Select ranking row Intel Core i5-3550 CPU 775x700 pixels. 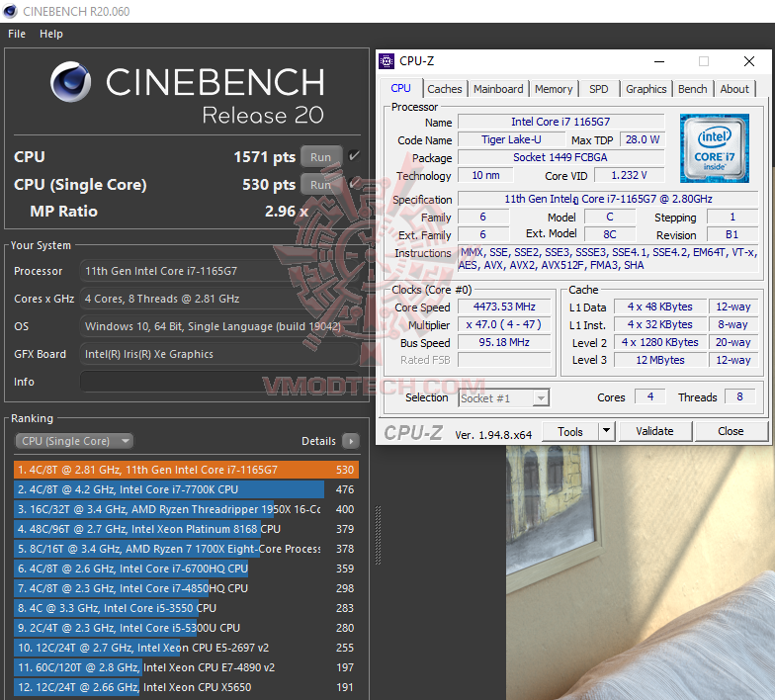[186, 608]
